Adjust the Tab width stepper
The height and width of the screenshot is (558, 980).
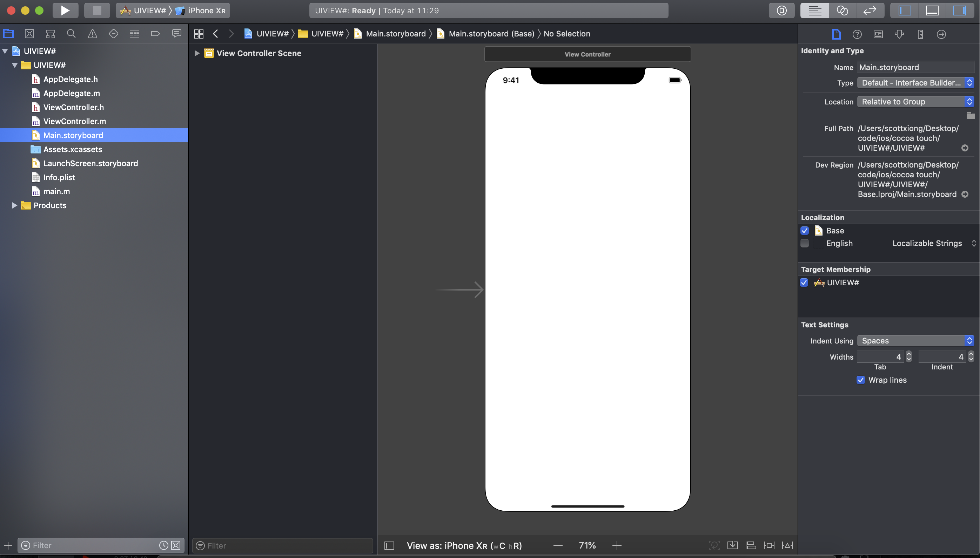(909, 357)
